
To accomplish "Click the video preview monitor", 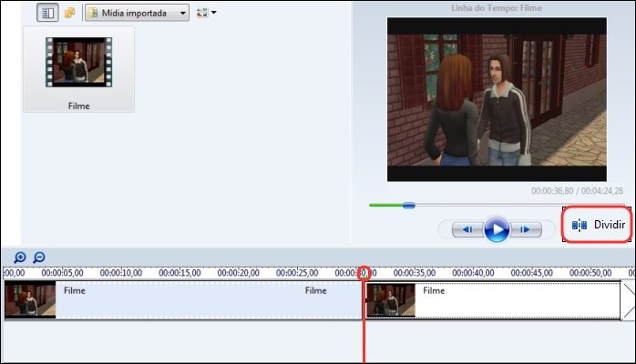I will 497,99.
